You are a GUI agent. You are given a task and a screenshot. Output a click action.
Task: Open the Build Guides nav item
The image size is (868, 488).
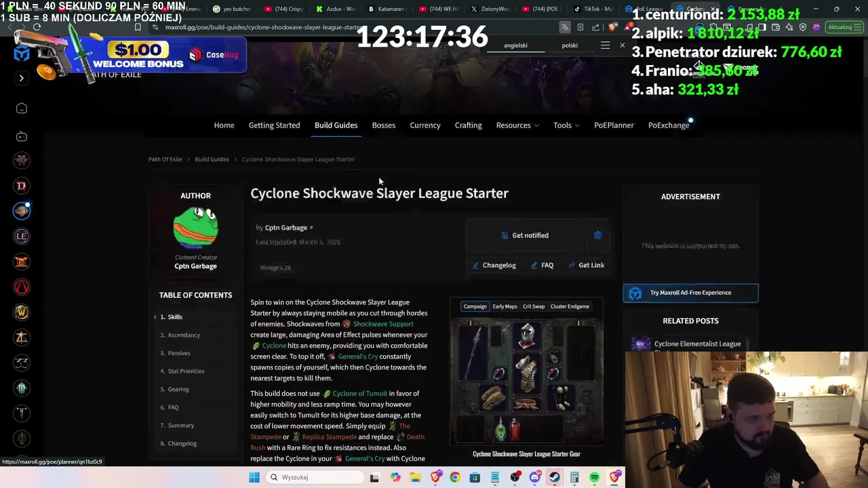point(336,125)
